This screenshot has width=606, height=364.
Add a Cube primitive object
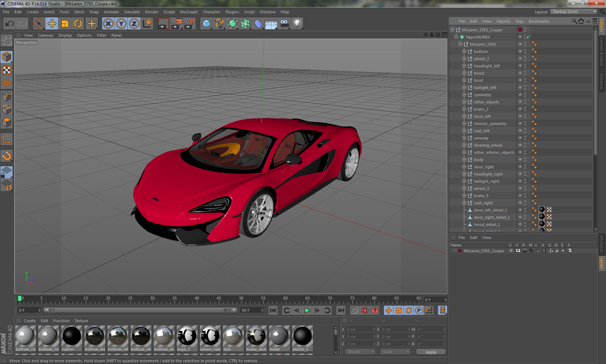tap(206, 24)
